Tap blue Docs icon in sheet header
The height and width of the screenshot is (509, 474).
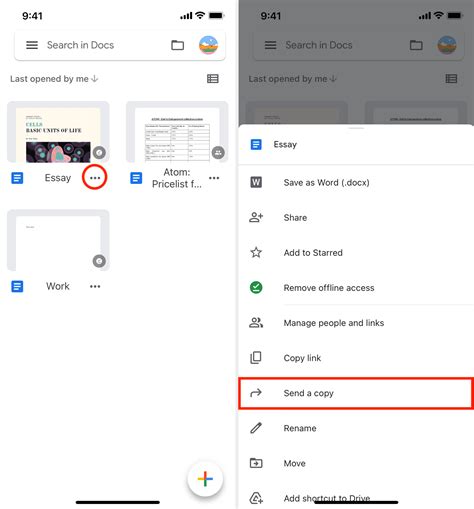(256, 144)
